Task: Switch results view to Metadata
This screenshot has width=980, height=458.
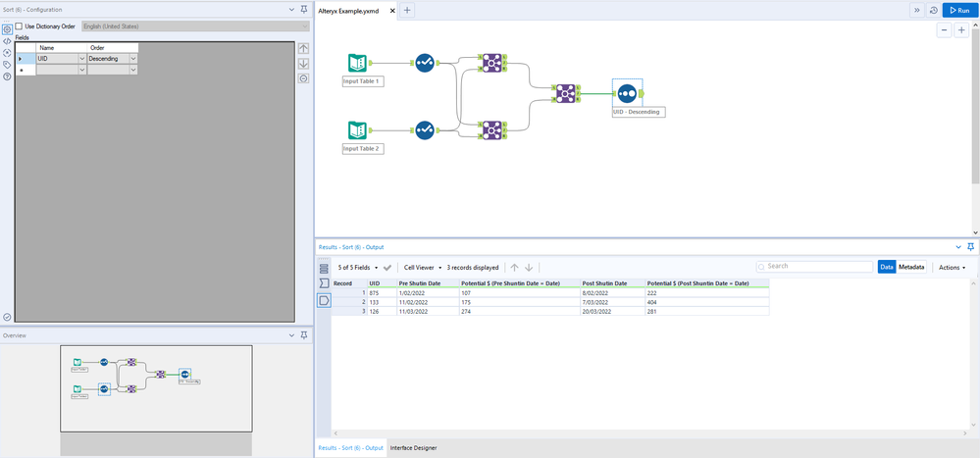Action: tap(911, 267)
